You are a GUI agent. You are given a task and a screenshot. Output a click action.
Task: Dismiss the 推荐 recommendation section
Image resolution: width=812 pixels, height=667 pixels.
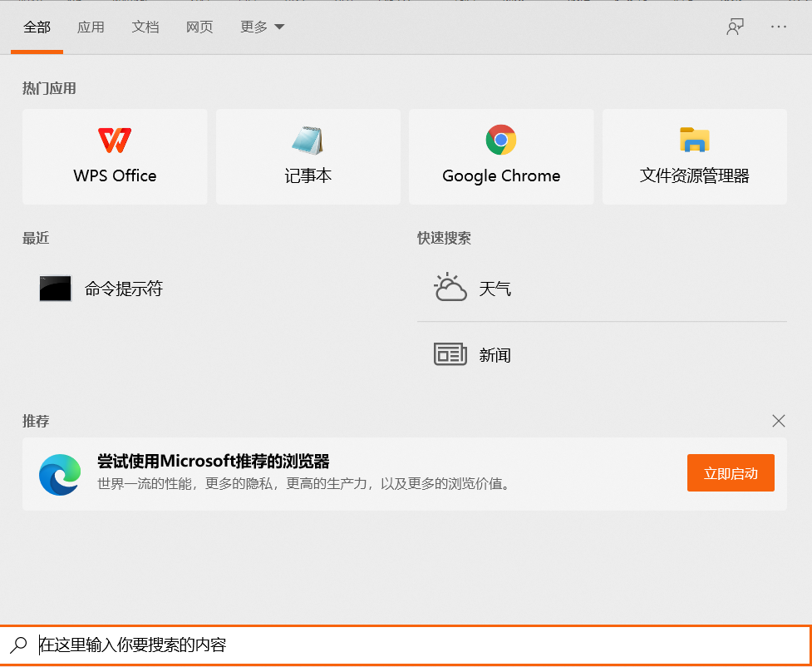click(x=778, y=421)
